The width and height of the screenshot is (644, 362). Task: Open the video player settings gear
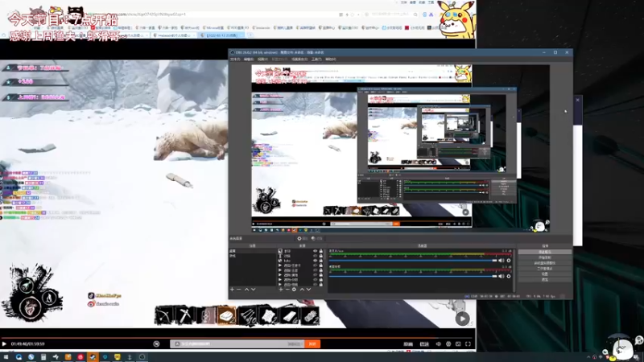[448, 344]
